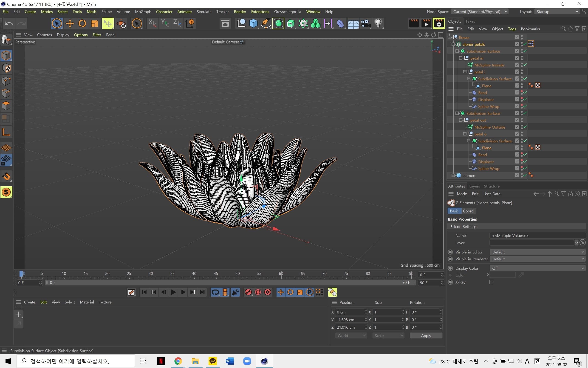Viewport: 588px width, 368px height.
Task: Open the Coord. tab
Action: tap(469, 211)
